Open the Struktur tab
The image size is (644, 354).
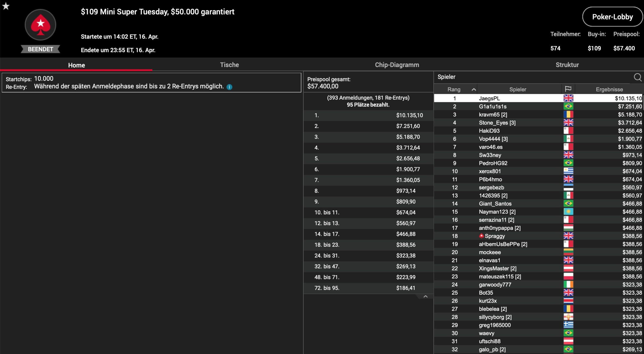click(567, 65)
